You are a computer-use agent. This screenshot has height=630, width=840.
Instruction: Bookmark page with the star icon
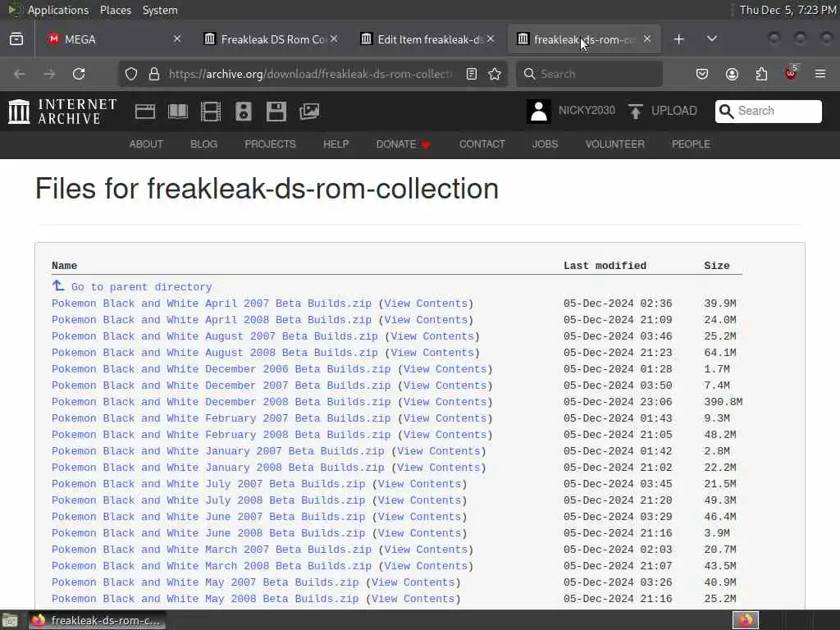[x=495, y=73]
